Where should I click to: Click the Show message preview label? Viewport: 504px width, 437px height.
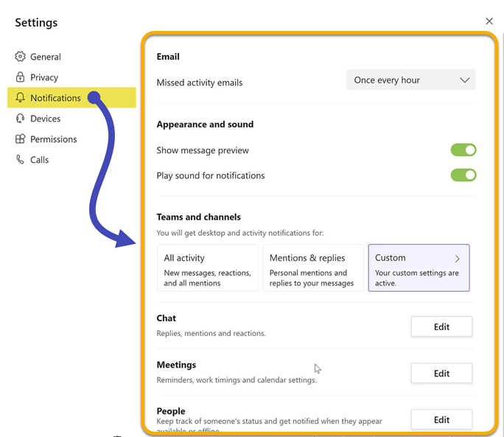point(203,150)
